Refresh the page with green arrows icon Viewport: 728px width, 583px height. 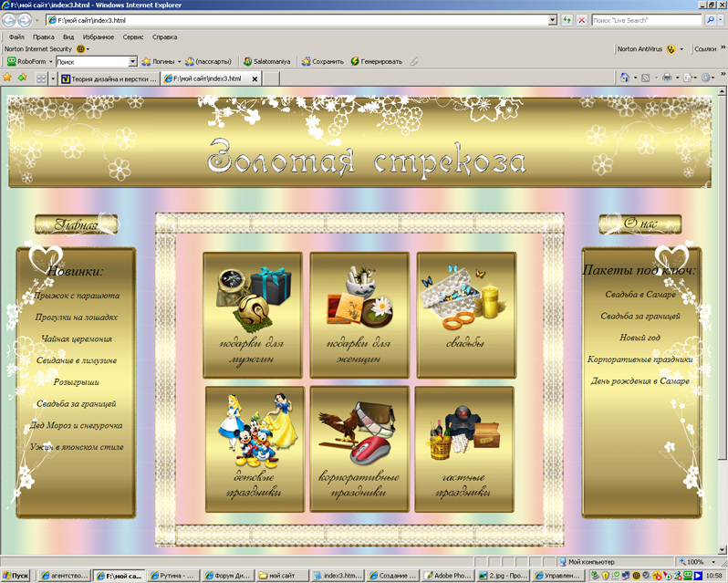coord(567,20)
